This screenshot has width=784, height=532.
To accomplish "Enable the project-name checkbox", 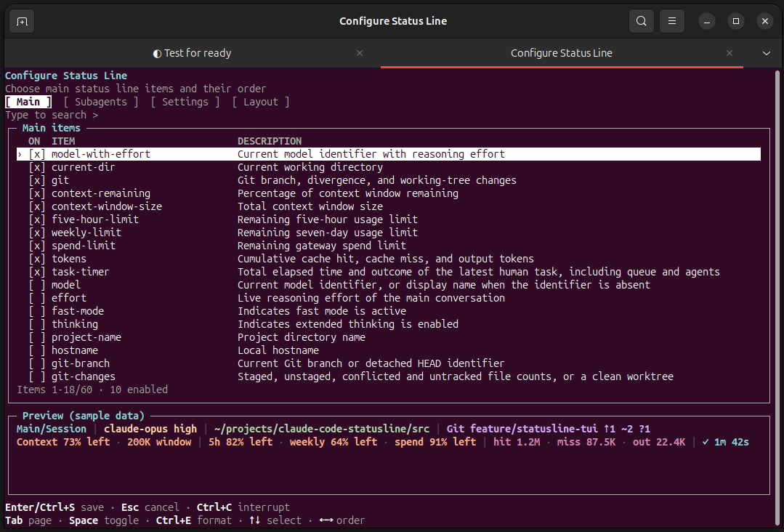I will [37, 337].
